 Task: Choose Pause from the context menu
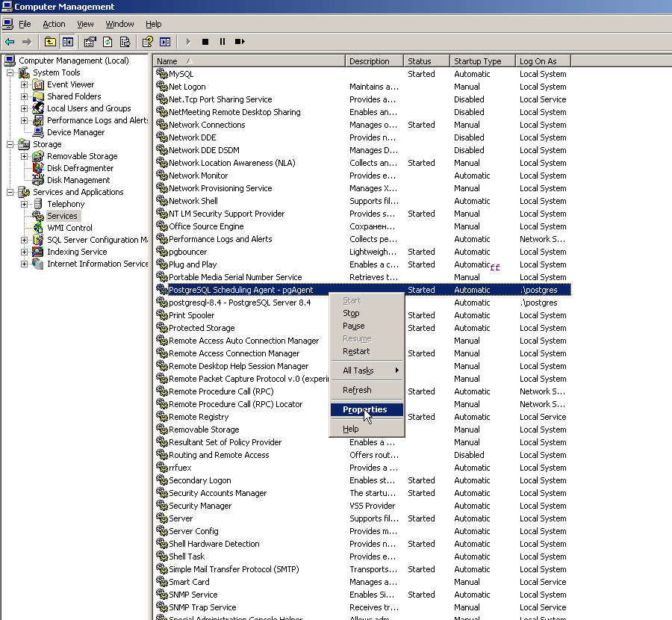367,326
